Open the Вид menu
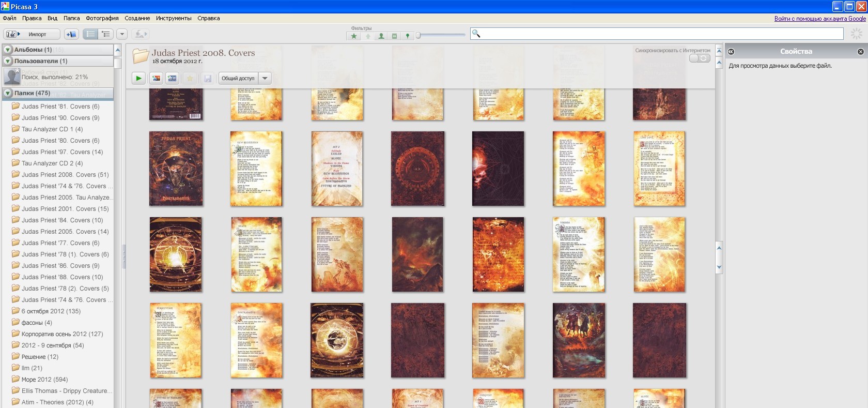This screenshot has height=408, width=868. [53, 18]
